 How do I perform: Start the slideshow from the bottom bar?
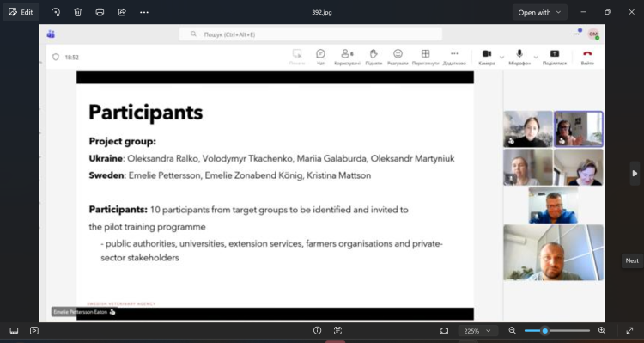tap(34, 331)
